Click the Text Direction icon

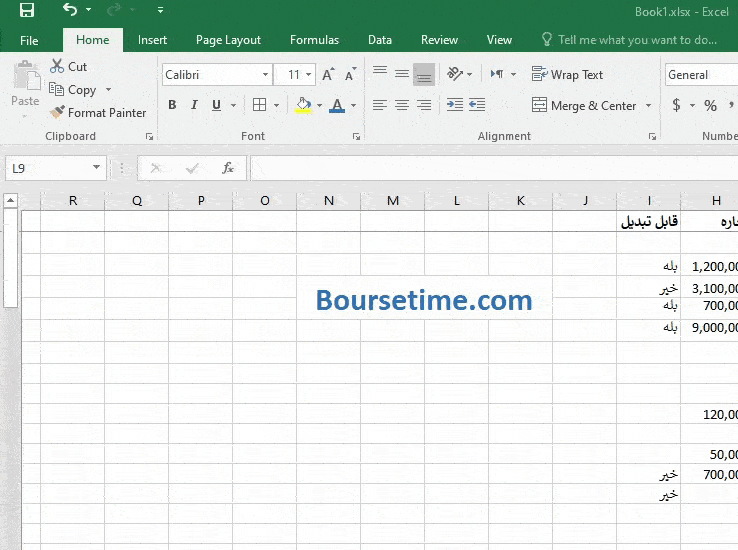click(x=497, y=74)
